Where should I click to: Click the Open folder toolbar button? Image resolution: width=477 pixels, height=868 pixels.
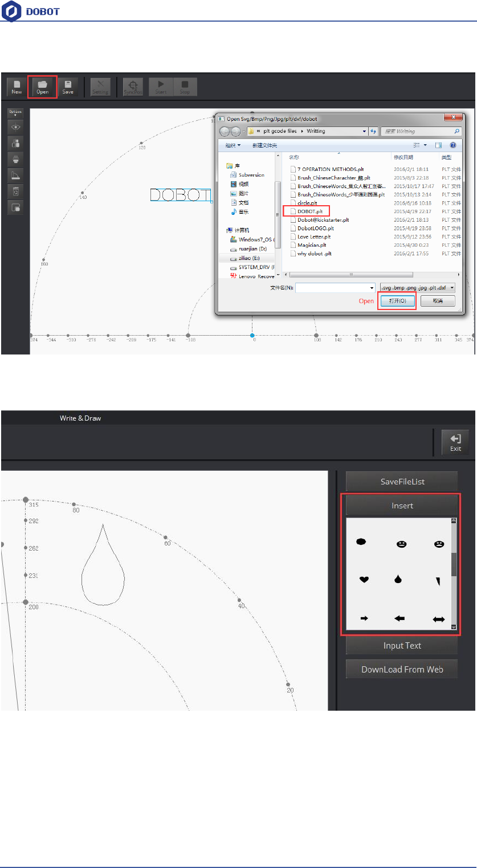tap(42, 87)
